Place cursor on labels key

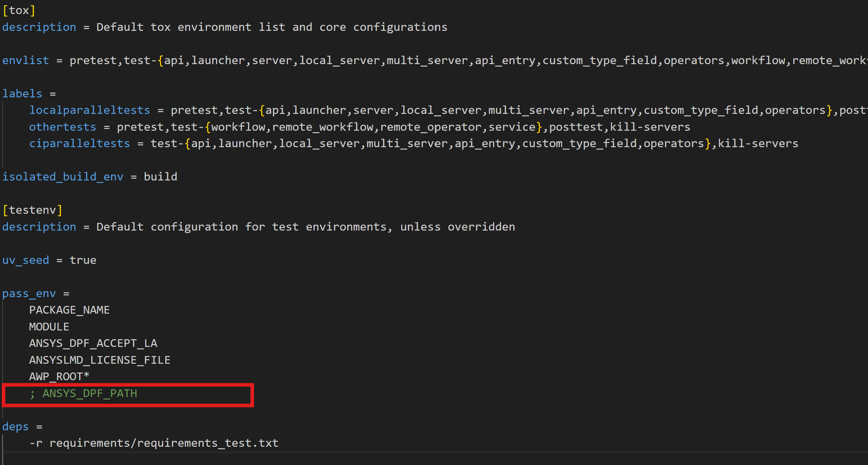click(22, 94)
